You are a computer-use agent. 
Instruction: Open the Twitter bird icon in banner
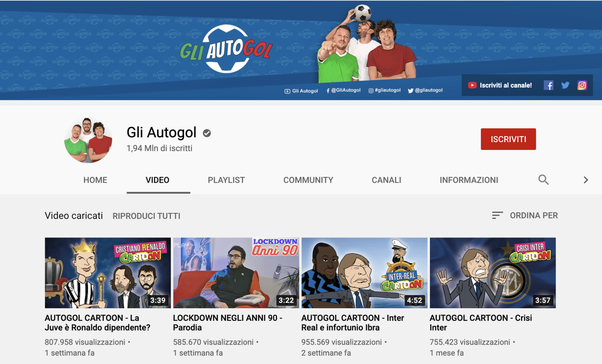[x=565, y=85]
